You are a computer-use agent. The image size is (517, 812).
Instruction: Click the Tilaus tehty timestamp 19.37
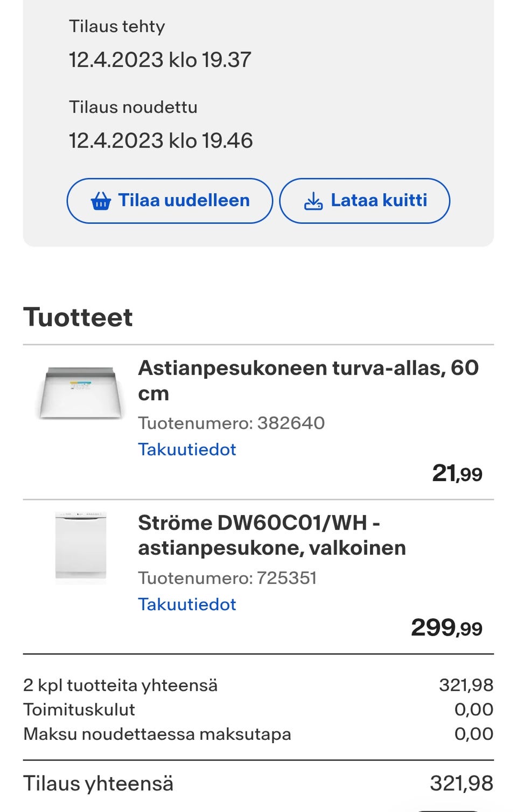[160, 60]
